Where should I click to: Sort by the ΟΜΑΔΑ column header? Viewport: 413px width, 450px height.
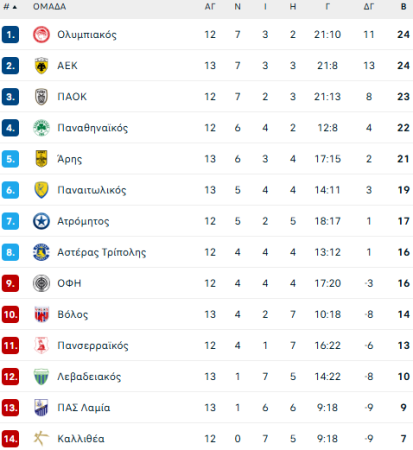click(49, 7)
